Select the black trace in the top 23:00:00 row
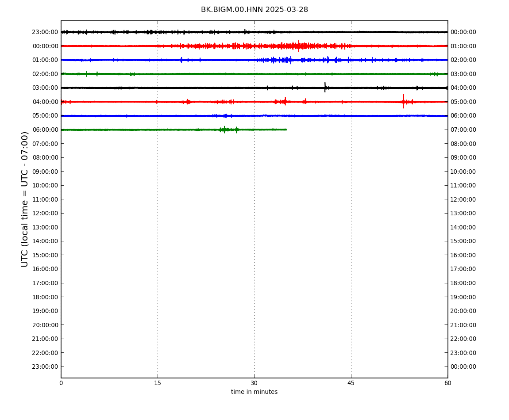Image resolution: width=509 pixels, height=420 pixels. 254,32
